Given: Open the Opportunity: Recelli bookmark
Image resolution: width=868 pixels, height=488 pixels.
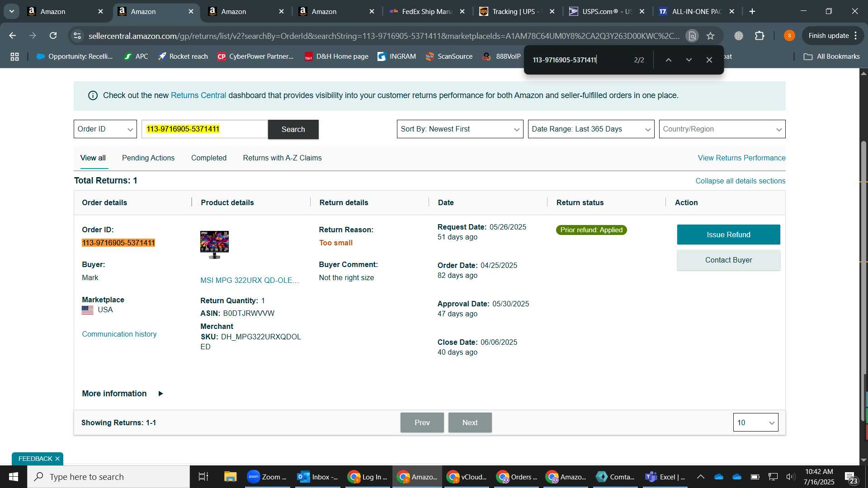Looking at the screenshot, I should pyautogui.click(x=75, y=56).
